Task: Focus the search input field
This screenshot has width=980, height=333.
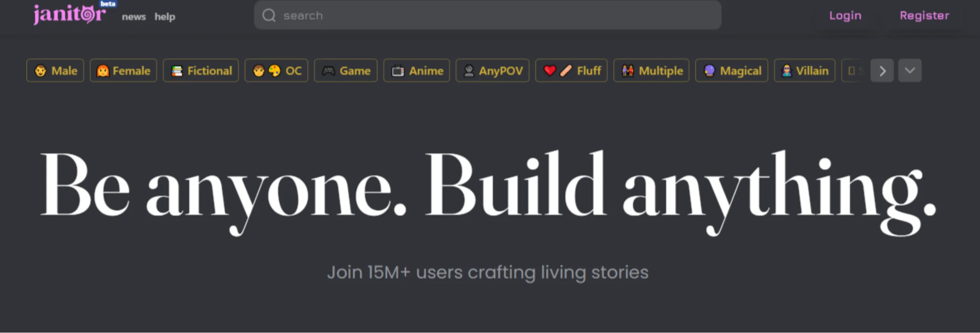Action: (x=488, y=15)
